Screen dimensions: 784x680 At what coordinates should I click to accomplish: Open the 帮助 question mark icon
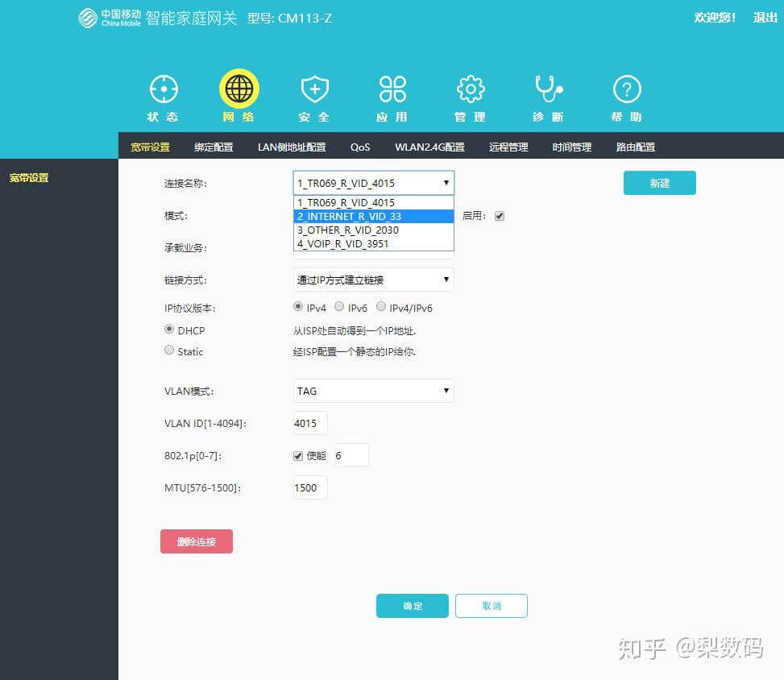(627, 89)
